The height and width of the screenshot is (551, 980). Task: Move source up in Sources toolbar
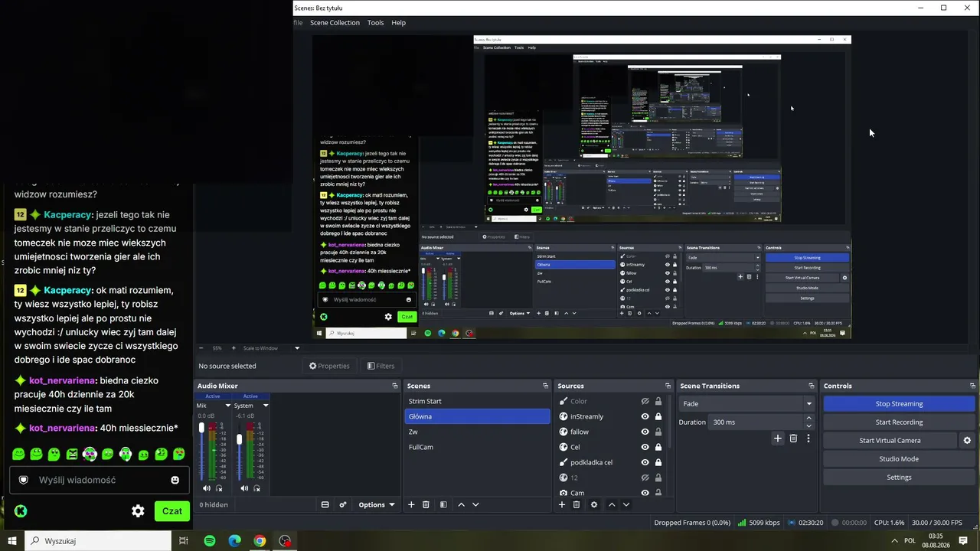click(x=612, y=505)
